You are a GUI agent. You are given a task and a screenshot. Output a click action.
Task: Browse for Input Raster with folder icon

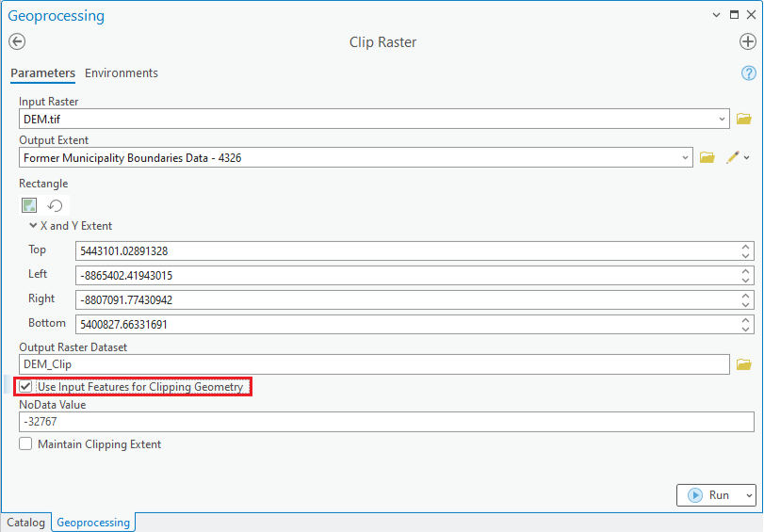[743, 119]
